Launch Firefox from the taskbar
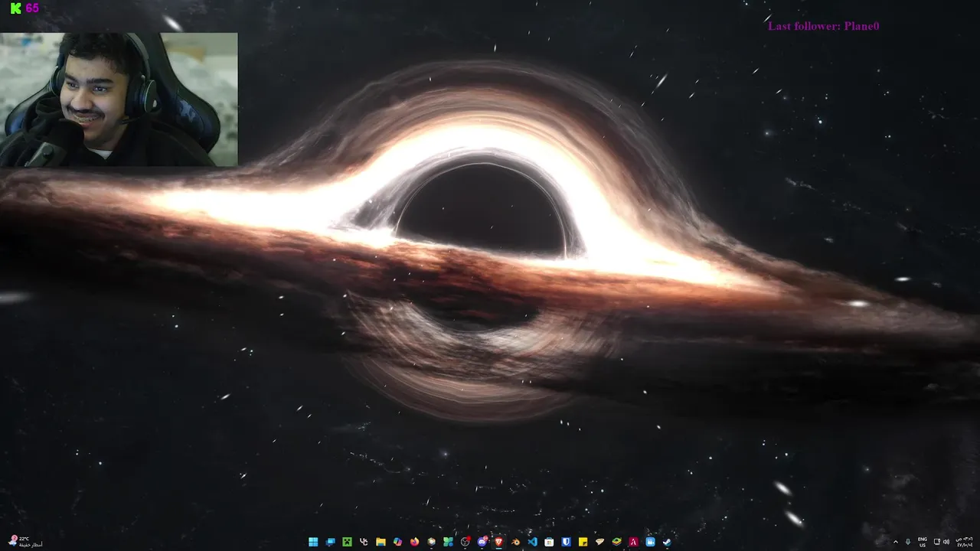980x551 pixels. 414,542
